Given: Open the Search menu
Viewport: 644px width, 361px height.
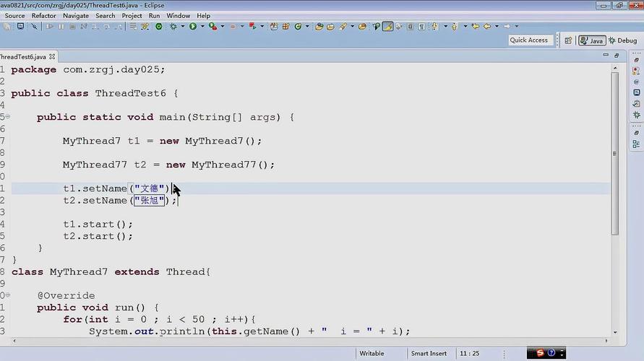Looking at the screenshot, I should [x=105, y=16].
